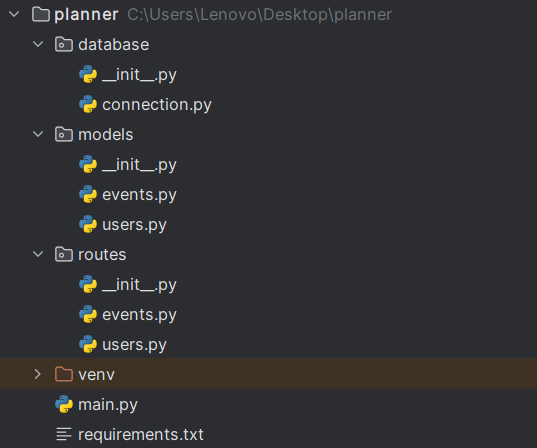Select __init__.py under models
The width and height of the screenshot is (537, 448).
coord(139,165)
